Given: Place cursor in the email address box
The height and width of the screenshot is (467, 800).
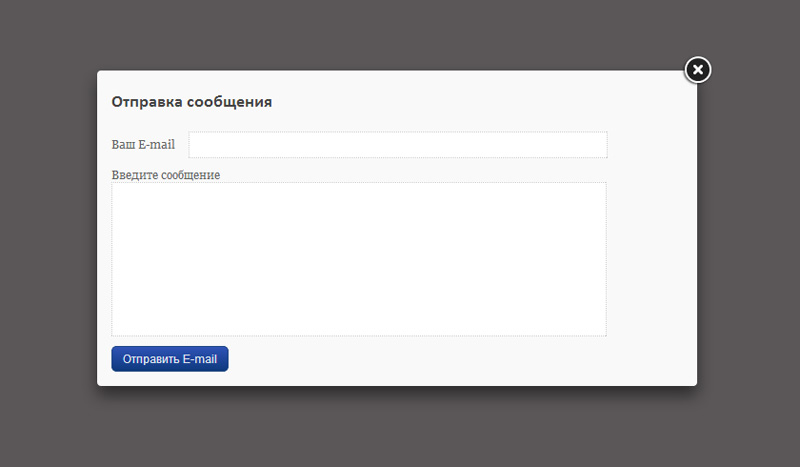Looking at the screenshot, I should point(398,144).
